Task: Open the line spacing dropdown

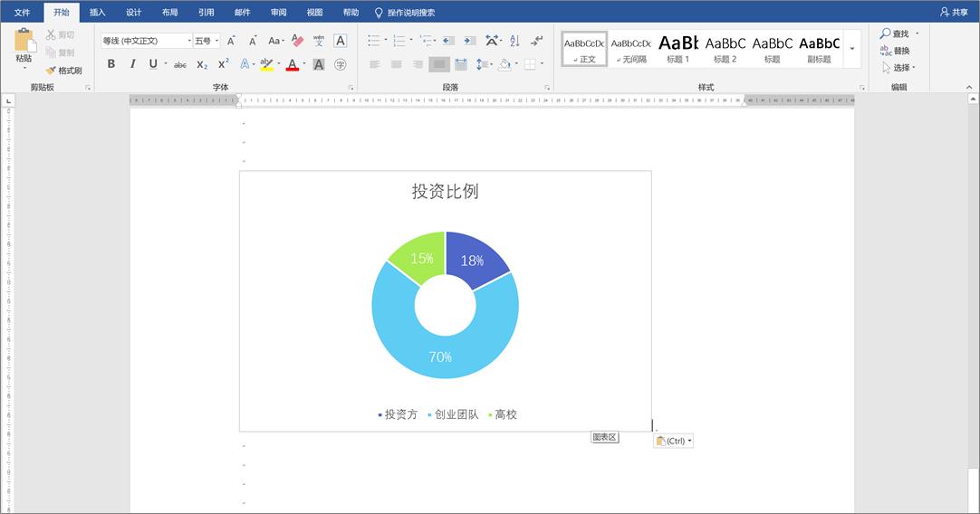Action: (484, 64)
